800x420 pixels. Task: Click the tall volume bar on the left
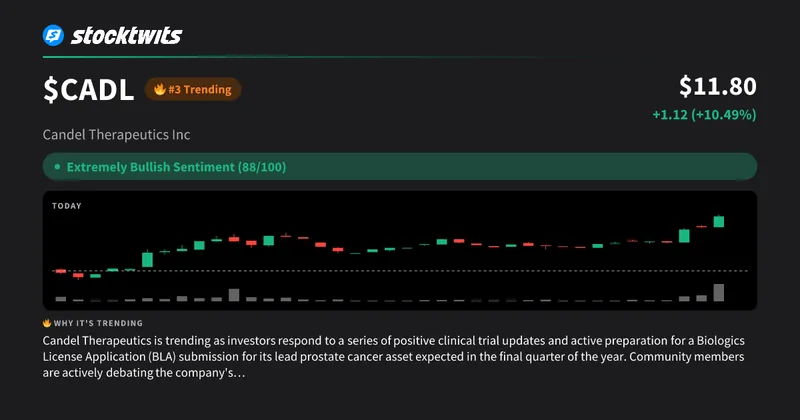click(x=234, y=295)
